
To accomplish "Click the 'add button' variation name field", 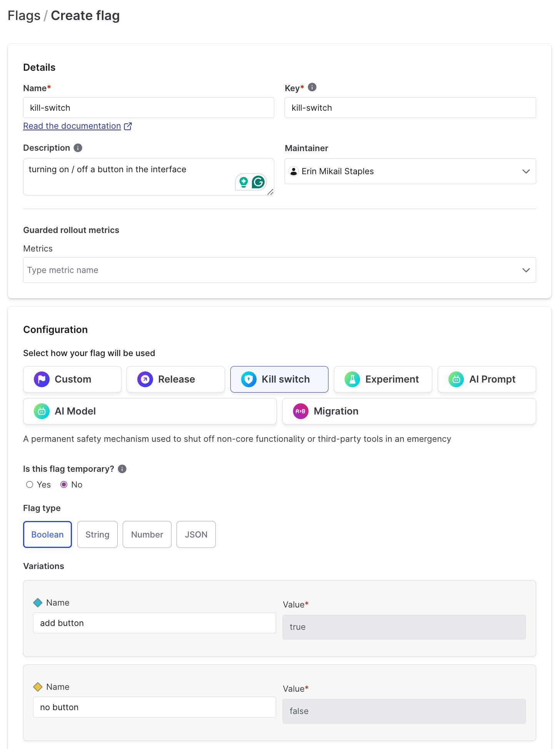I will coord(154,623).
